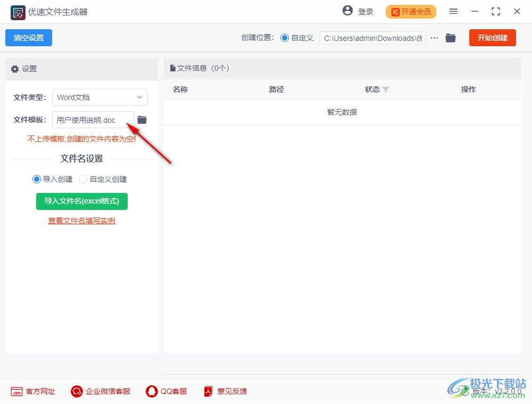
Task: Send 意见反馈 feedback
Action: pyautogui.click(x=225, y=391)
